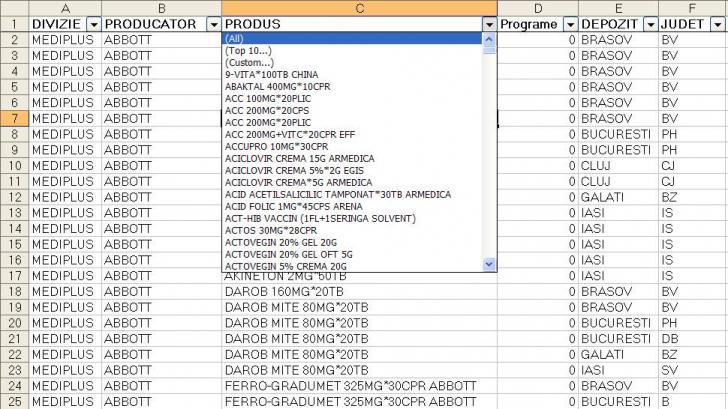Filter by ACID FOLIC 1MG*45CPS ARENA
The height and width of the screenshot is (409, 728).
coord(352,207)
